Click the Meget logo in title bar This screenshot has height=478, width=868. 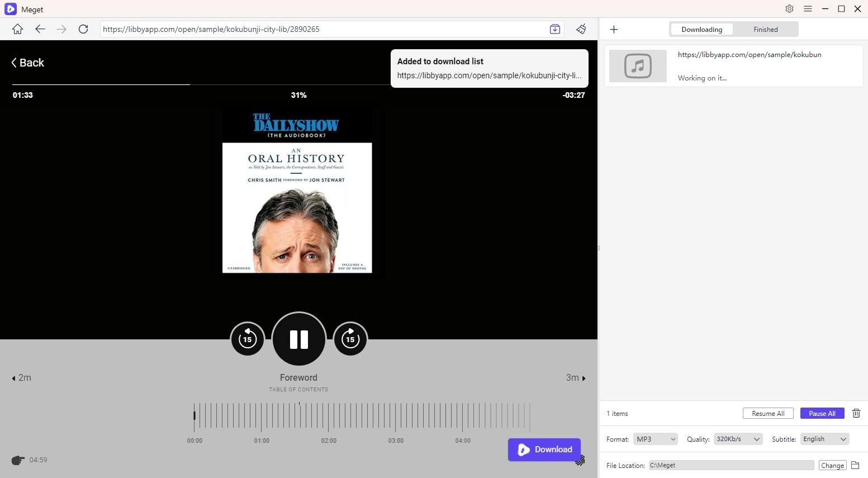tap(10, 9)
